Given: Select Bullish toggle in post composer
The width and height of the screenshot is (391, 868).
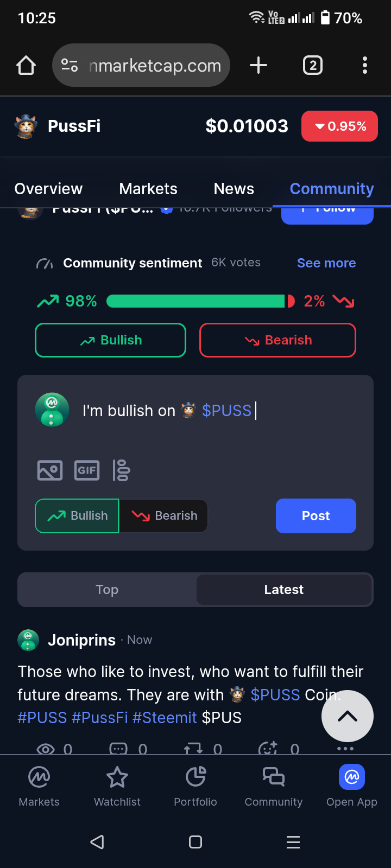Looking at the screenshot, I should pyautogui.click(x=77, y=516).
